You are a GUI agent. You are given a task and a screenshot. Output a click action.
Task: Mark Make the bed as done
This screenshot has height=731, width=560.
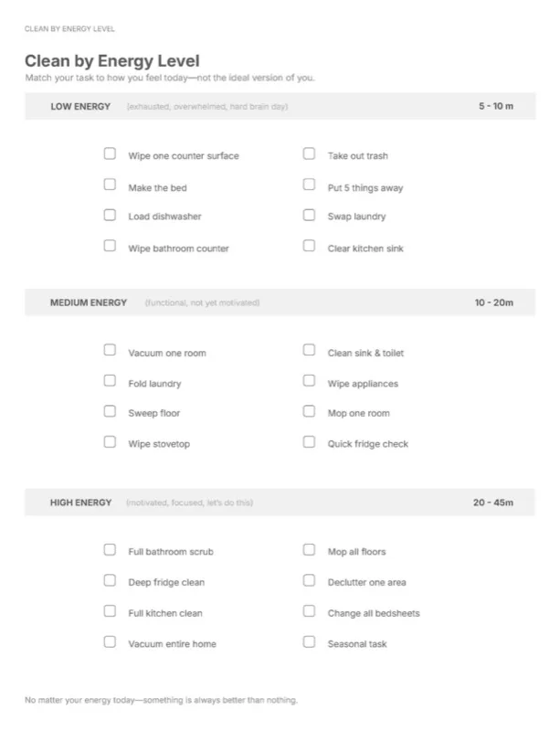110,185
